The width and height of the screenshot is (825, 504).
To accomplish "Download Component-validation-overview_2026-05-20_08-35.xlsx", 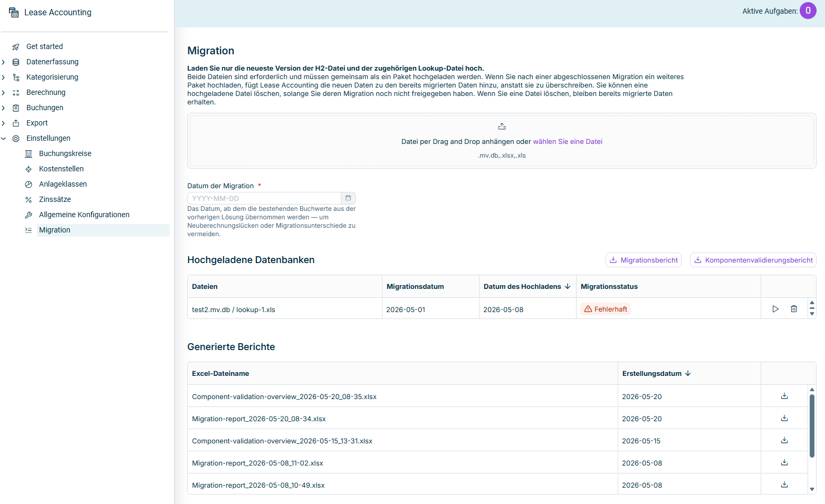I will 784,396.
